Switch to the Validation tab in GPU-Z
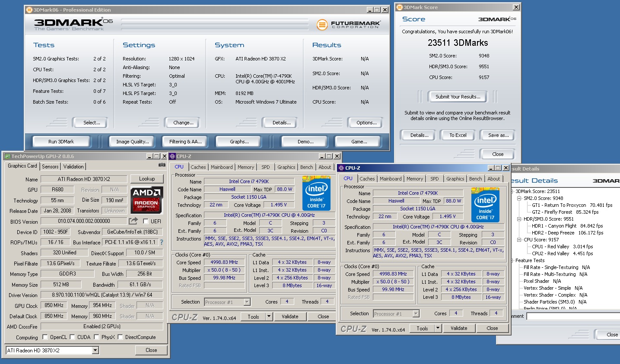The image size is (620, 364). click(x=73, y=167)
